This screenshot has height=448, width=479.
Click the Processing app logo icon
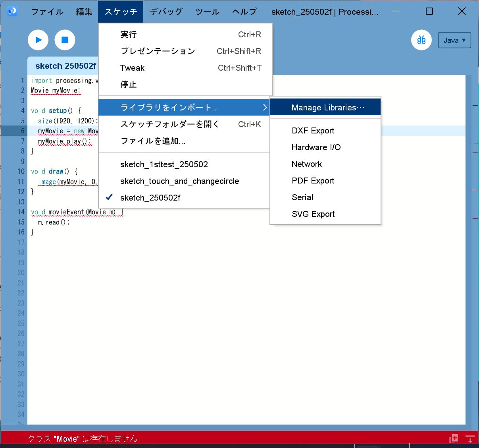click(x=12, y=11)
